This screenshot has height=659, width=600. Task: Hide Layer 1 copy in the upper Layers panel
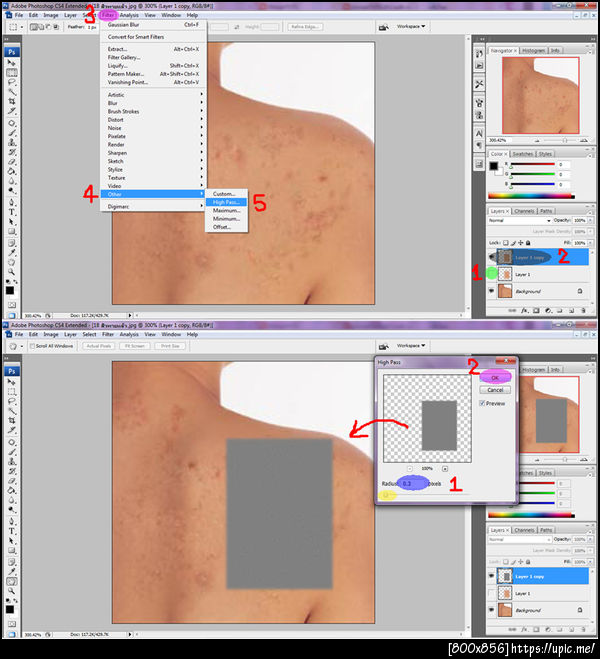tap(491, 257)
